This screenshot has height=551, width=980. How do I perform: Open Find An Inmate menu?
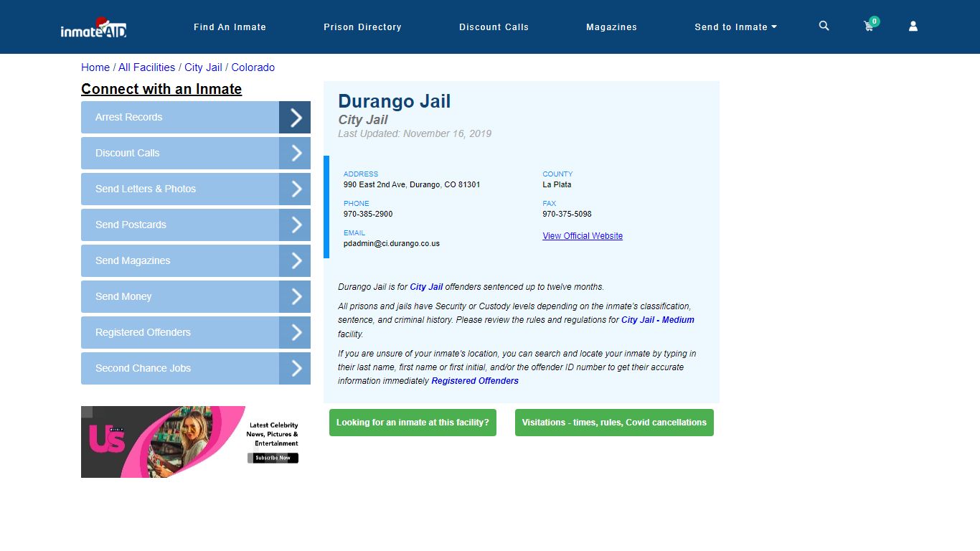[230, 27]
